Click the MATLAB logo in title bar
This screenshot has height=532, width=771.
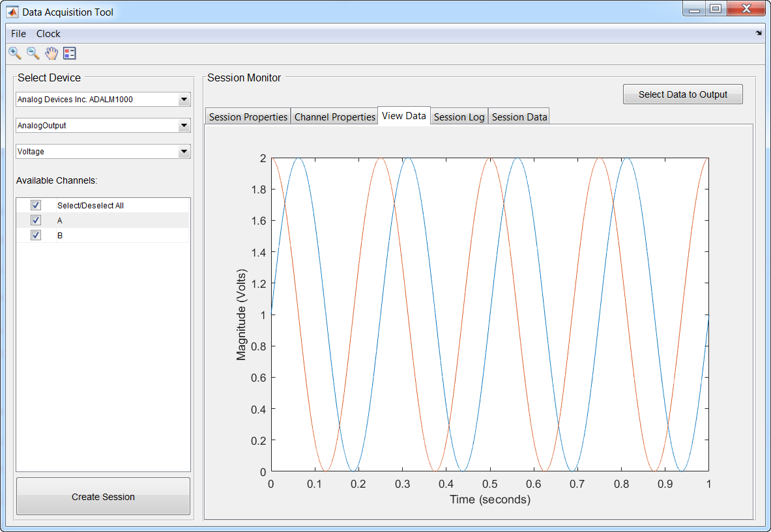tap(12, 12)
